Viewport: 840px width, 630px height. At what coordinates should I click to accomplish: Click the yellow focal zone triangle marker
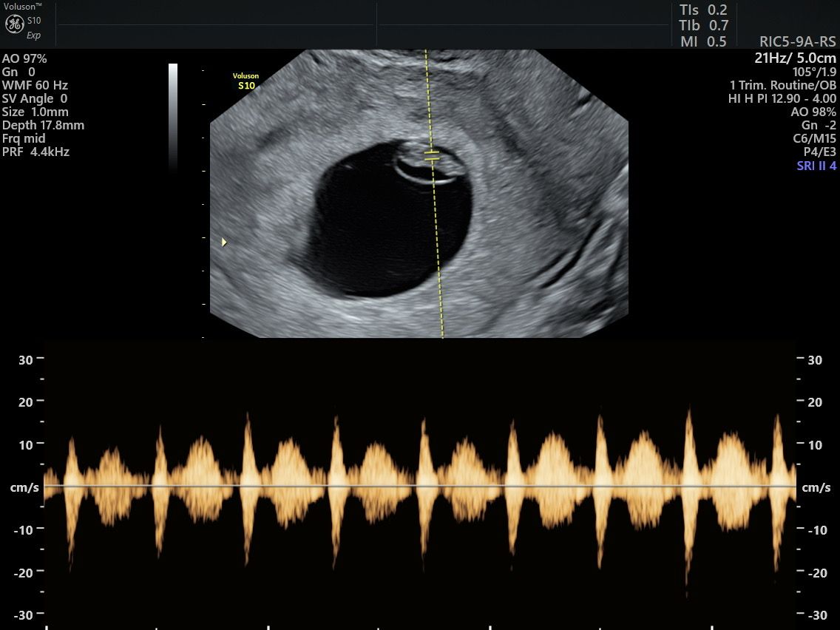pos(224,242)
